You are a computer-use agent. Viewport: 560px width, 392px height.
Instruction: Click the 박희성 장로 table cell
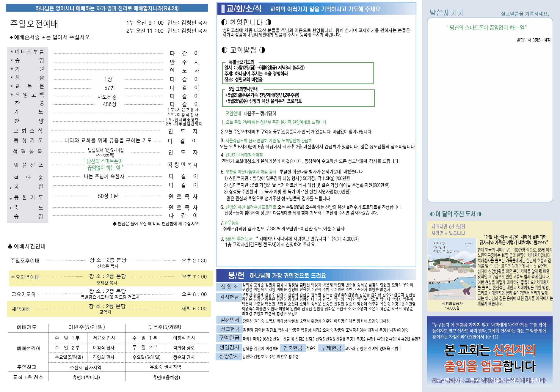pyautogui.click(x=184, y=347)
